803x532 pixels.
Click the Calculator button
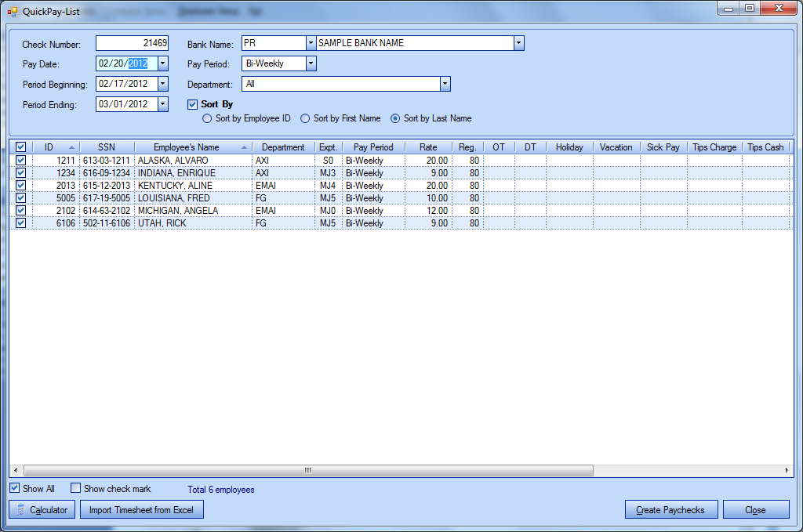tap(43, 510)
